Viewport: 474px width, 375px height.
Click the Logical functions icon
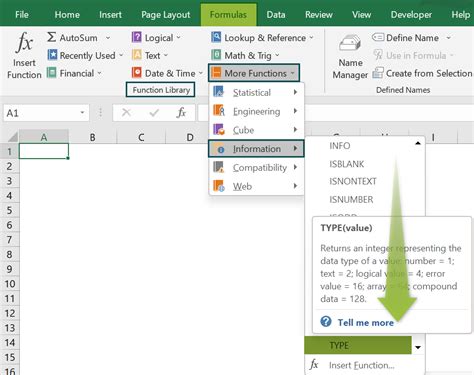tap(137, 37)
